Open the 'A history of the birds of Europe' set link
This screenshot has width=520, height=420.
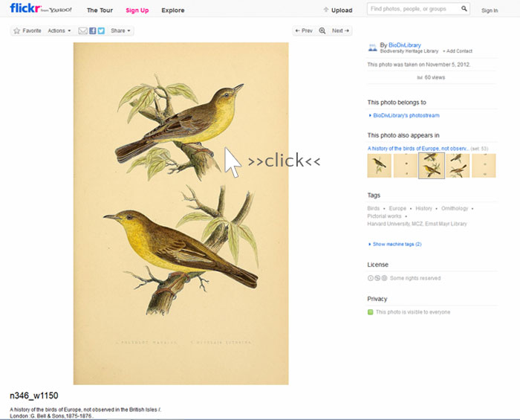pyautogui.click(x=417, y=149)
